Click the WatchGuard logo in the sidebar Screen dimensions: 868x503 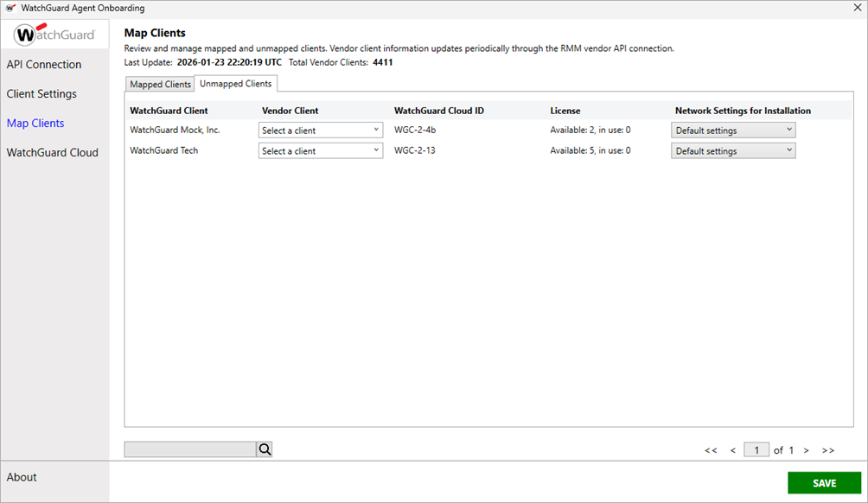[54, 35]
